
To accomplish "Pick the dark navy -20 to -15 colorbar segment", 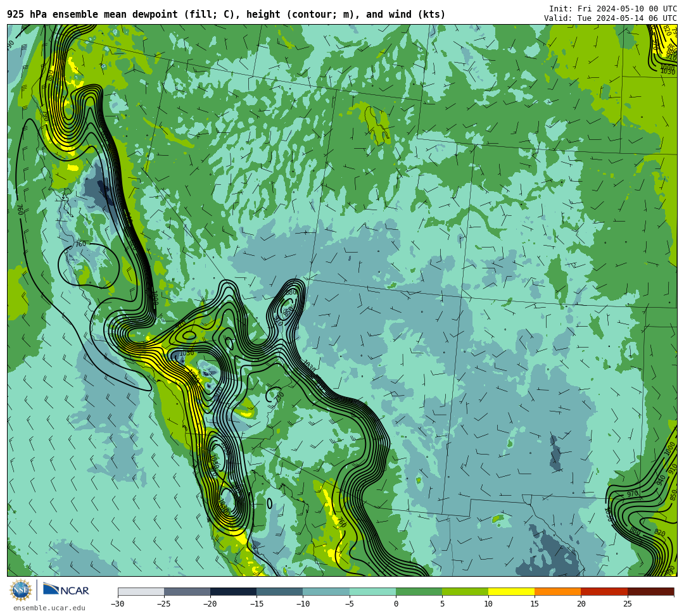I will (233, 591).
